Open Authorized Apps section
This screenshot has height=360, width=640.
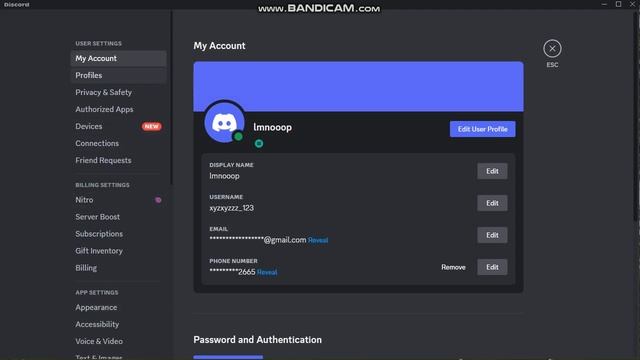tap(118, 109)
